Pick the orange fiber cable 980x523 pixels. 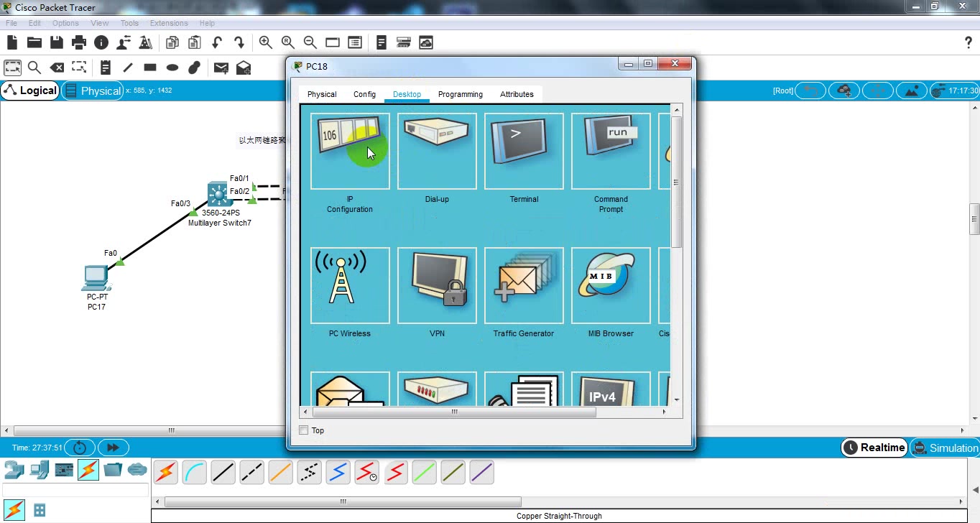(280, 472)
